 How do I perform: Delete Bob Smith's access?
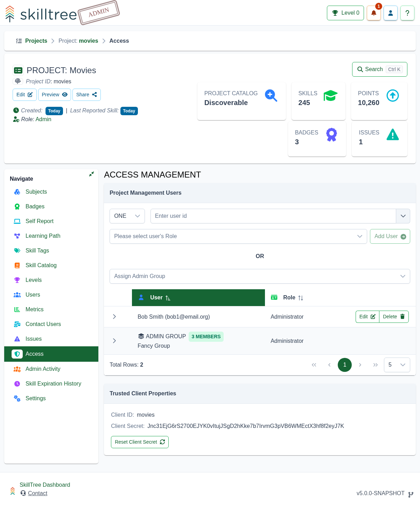(x=394, y=317)
